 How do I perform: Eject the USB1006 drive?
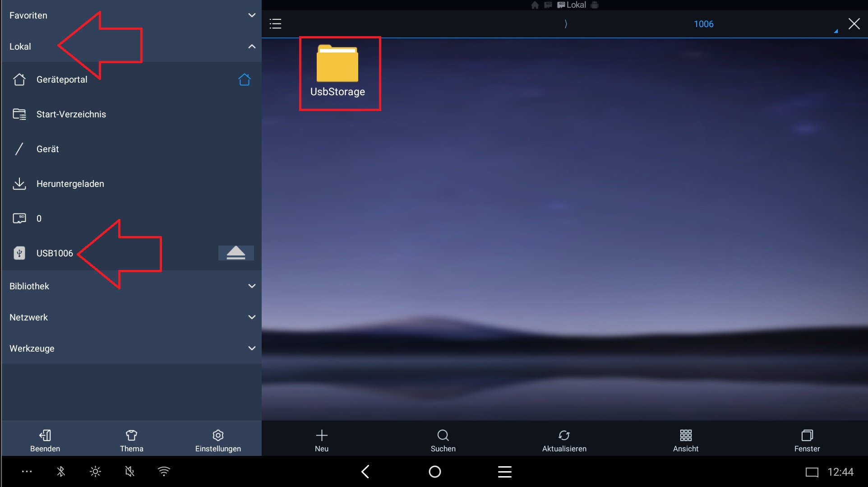(x=236, y=253)
